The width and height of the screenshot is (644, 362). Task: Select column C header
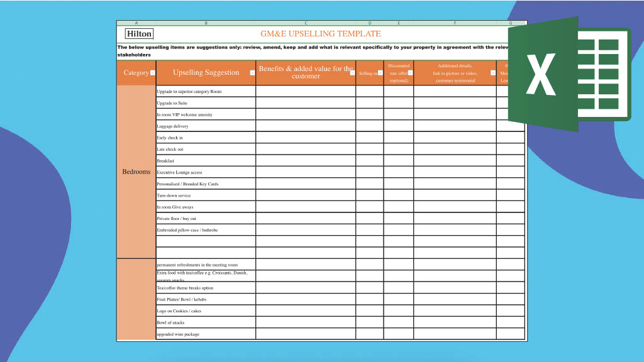click(306, 23)
